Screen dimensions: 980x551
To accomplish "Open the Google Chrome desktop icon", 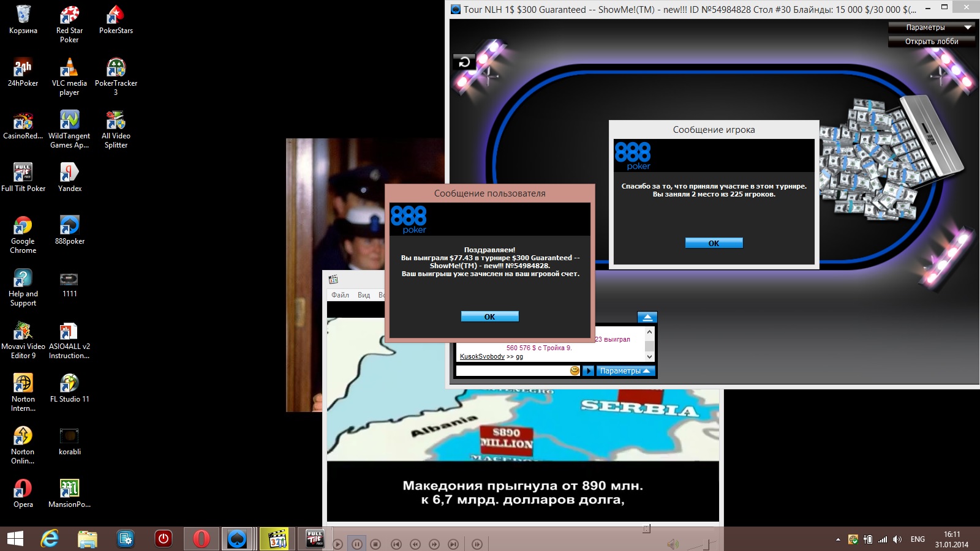I will pos(23,235).
